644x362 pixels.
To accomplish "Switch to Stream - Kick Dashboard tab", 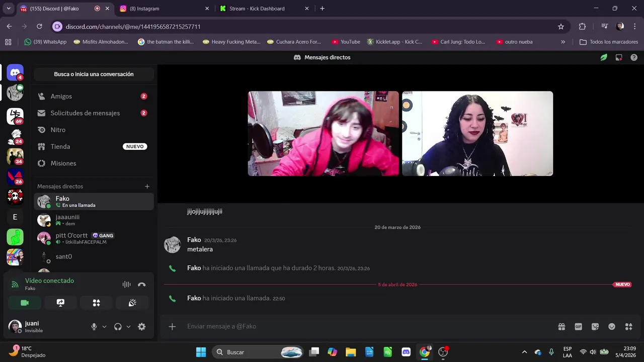I will coord(265,9).
